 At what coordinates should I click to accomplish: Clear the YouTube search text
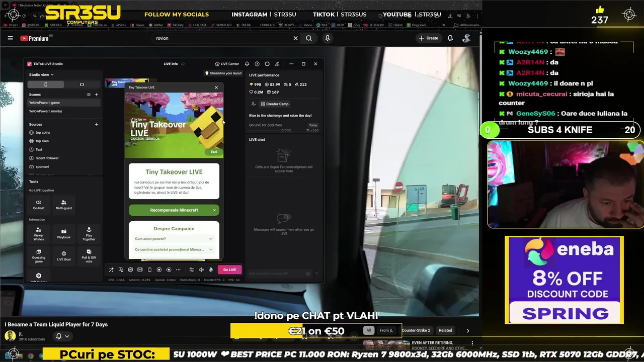pyautogui.click(x=296, y=38)
